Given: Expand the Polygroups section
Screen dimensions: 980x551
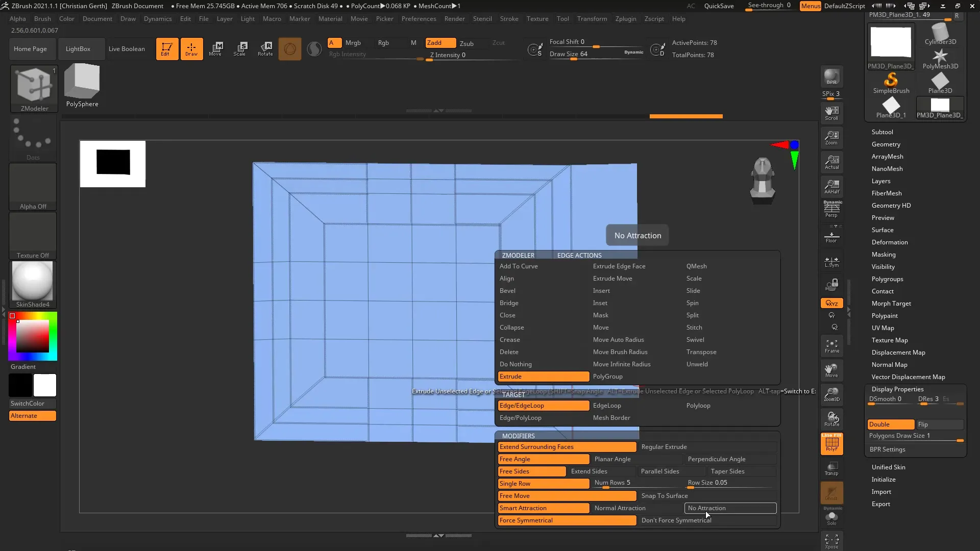Looking at the screenshot, I should click(x=887, y=279).
